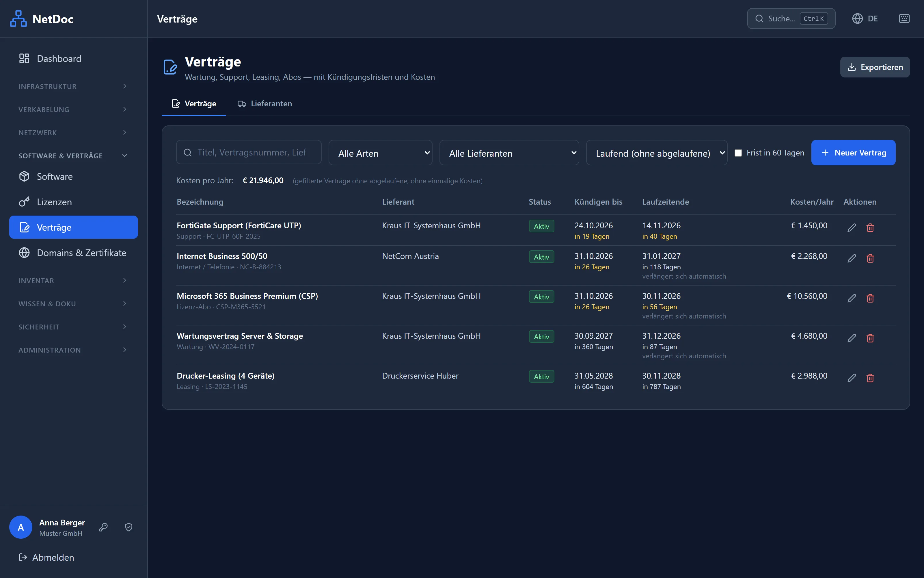Edit the Drucker-Leasing contract

point(852,378)
